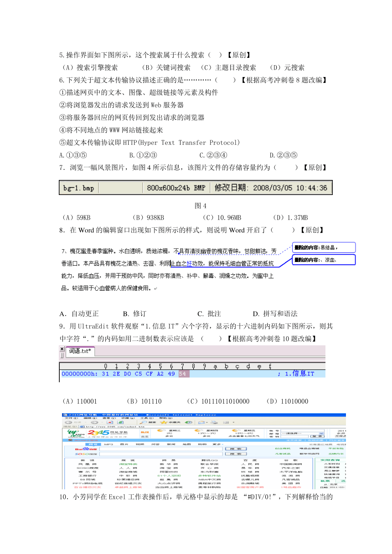Click the 修改日期 2008/03/05 status entry
The image size is (392, 554).
point(271,187)
